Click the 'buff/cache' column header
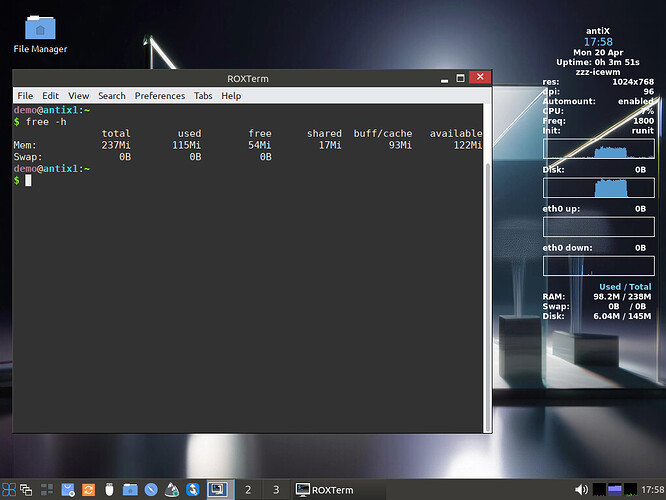The width and height of the screenshot is (666, 500). tap(383, 133)
